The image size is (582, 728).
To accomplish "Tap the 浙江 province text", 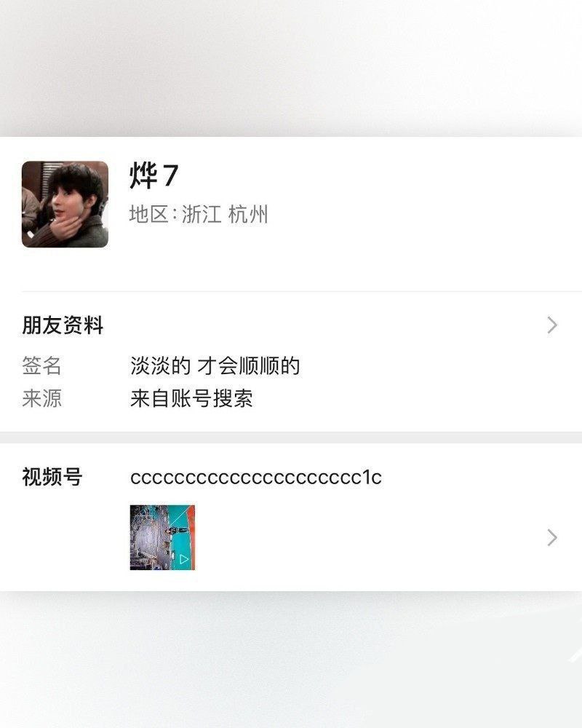I will (201, 215).
